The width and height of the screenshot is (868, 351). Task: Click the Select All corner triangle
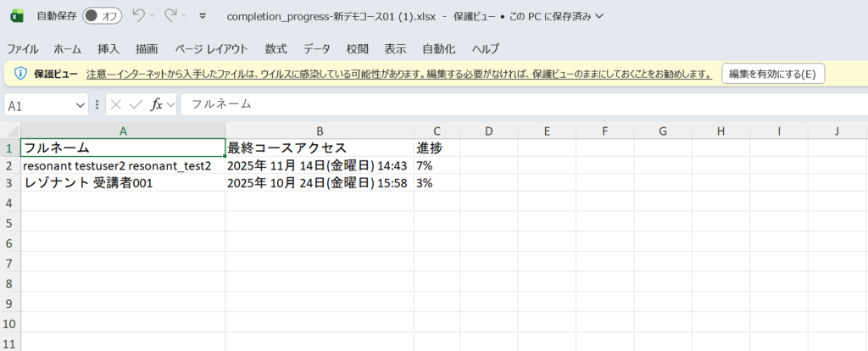[9, 131]
